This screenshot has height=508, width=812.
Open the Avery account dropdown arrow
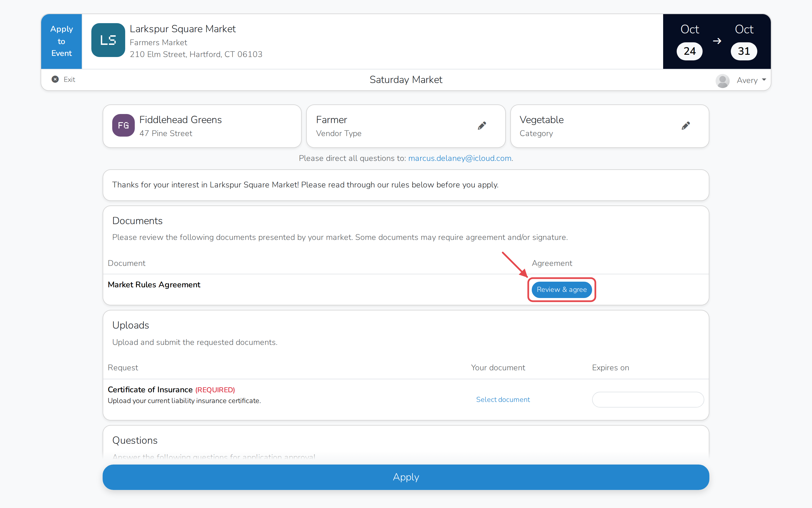click(x=764, y=80)
